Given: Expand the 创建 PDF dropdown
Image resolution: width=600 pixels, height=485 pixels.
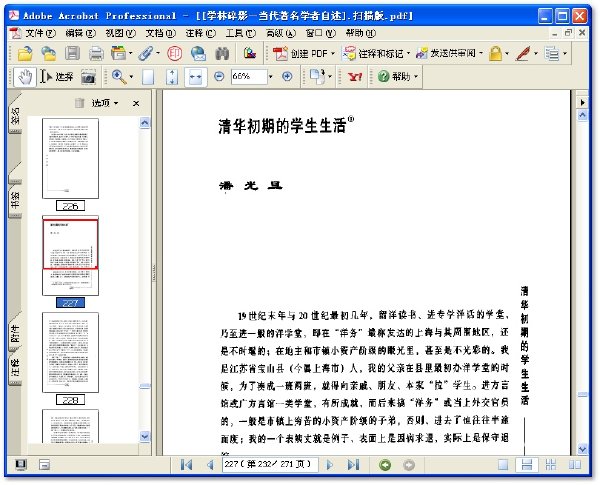Looking at the screenshot, I should (333, 53).
